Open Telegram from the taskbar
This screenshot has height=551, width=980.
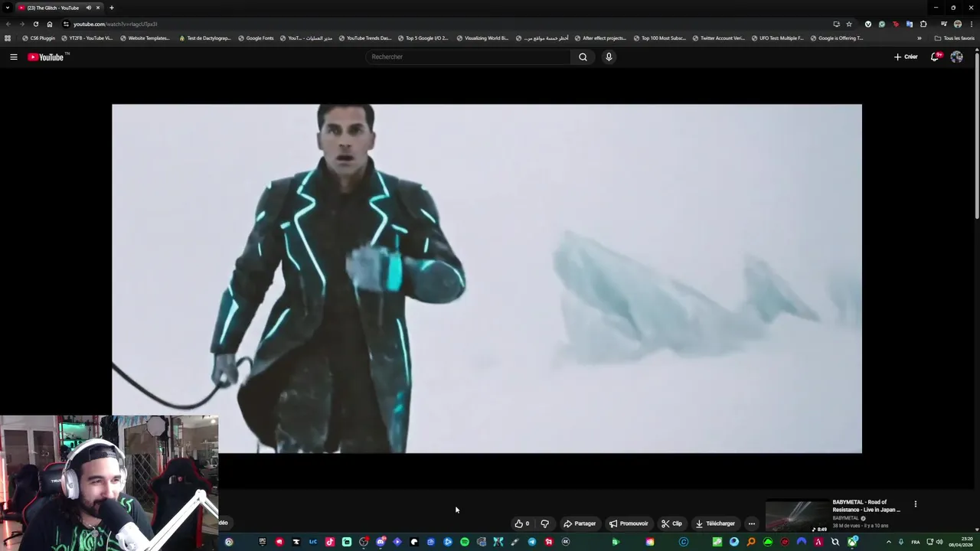tap(532, 542)
